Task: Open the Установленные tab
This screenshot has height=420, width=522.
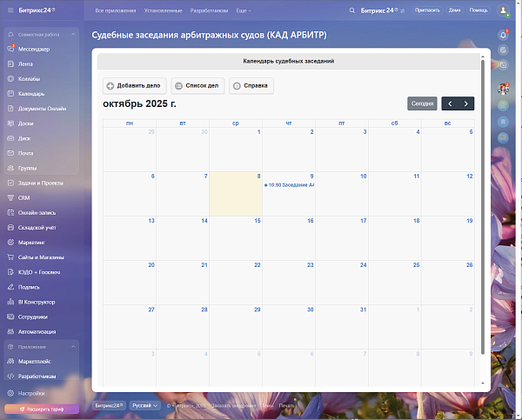Action: point(163,10)
